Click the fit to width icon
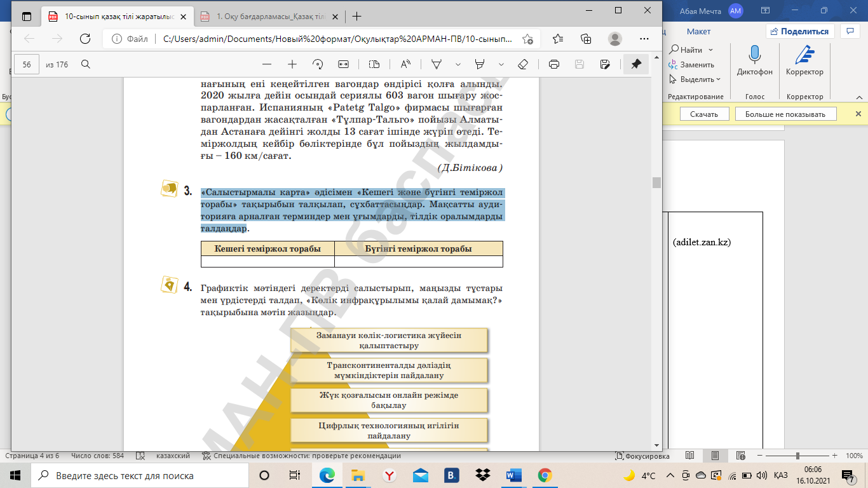868x488 pixels. coord(344,64)
